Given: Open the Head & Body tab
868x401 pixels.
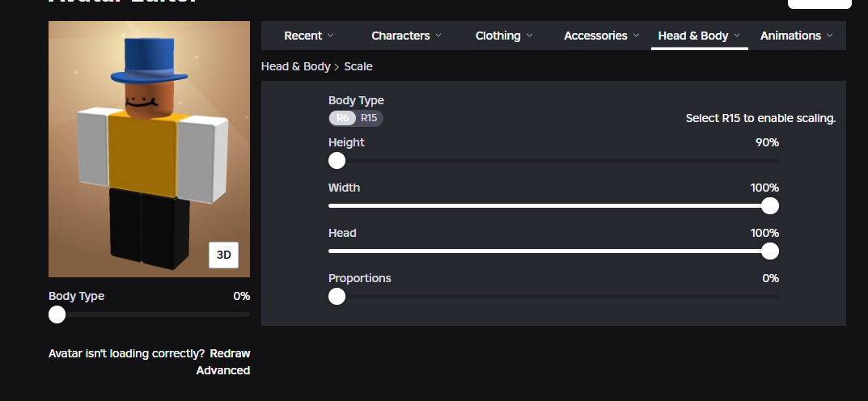Looking at the screenshot, I should (x=693, y=36).
